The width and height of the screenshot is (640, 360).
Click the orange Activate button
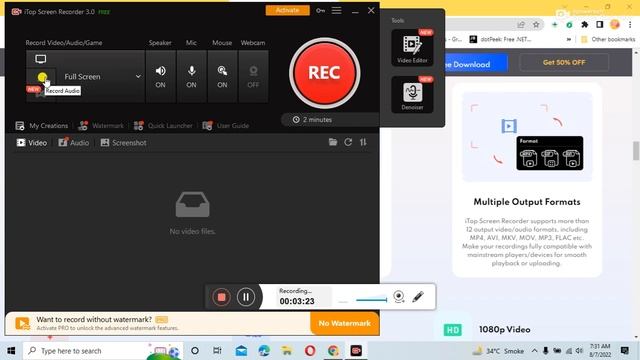pyautogui.click(x=287, y=10)
